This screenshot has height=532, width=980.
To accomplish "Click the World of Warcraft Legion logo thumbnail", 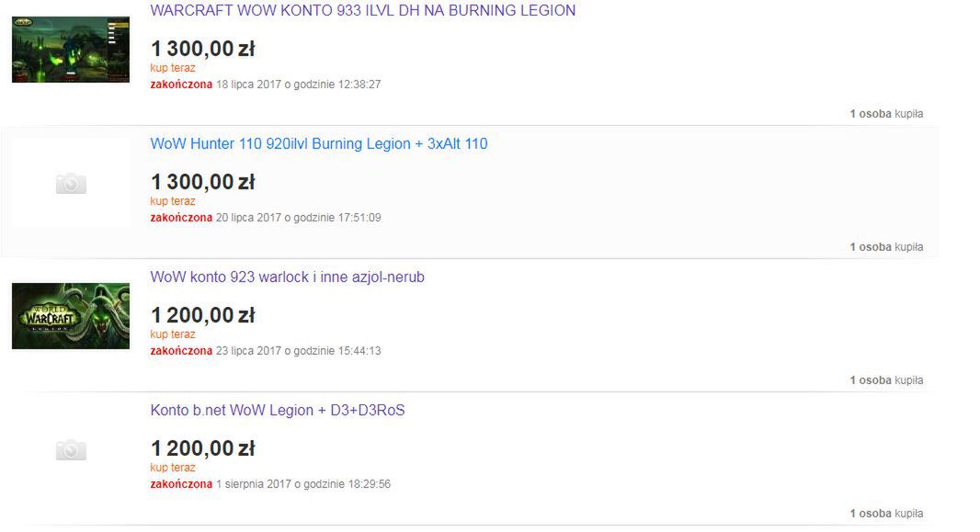I will tap(71, 316).
